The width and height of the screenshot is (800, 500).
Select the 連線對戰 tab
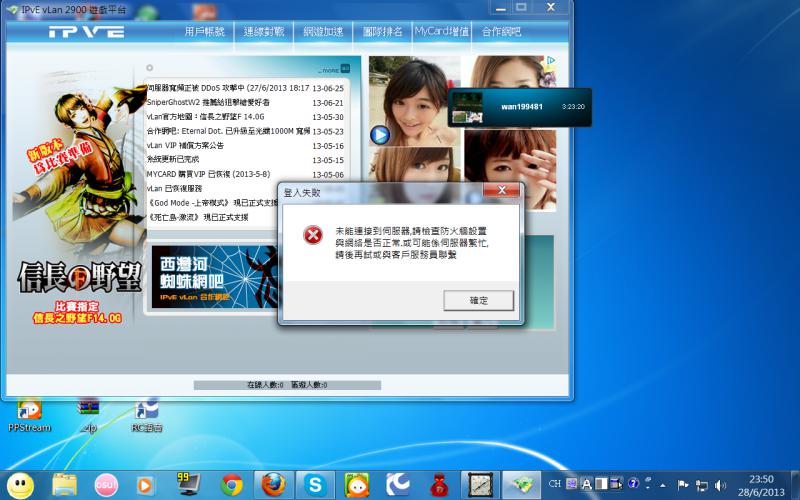(264, 32)
